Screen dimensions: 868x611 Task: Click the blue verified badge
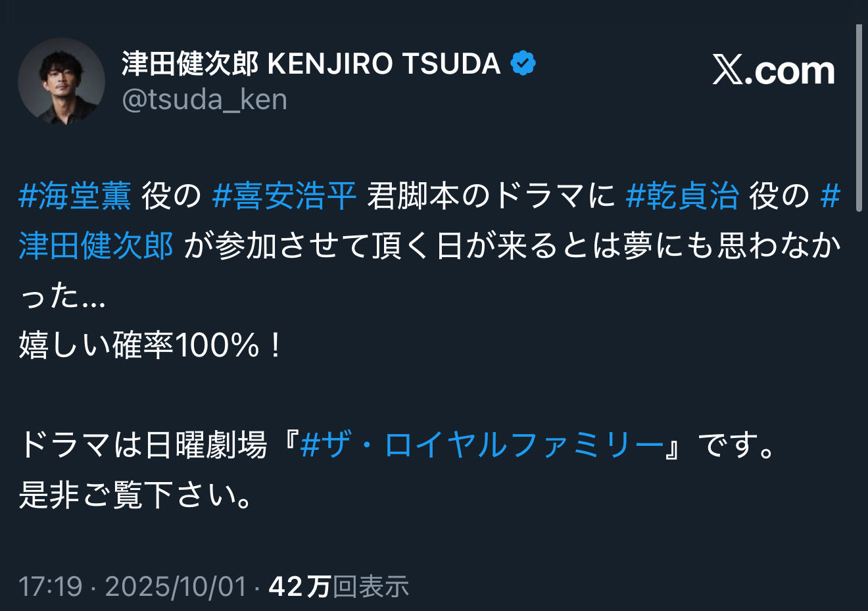point(523,63)
